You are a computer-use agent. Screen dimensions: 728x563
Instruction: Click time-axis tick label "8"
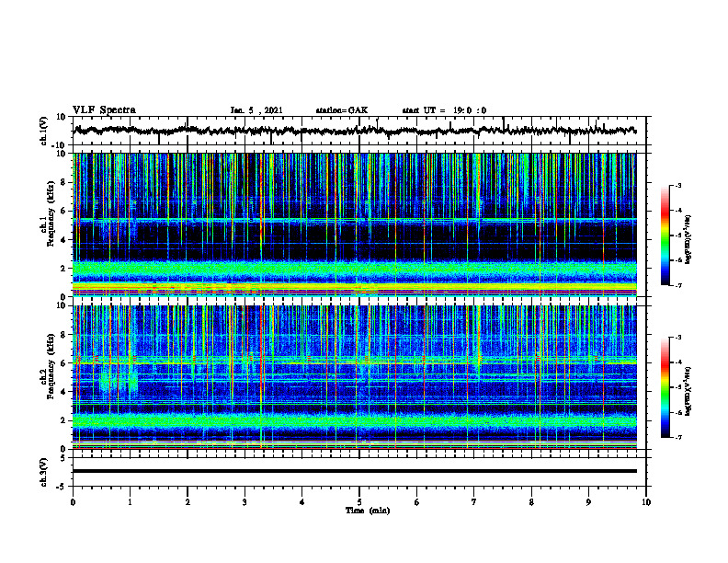pos(531,502)
